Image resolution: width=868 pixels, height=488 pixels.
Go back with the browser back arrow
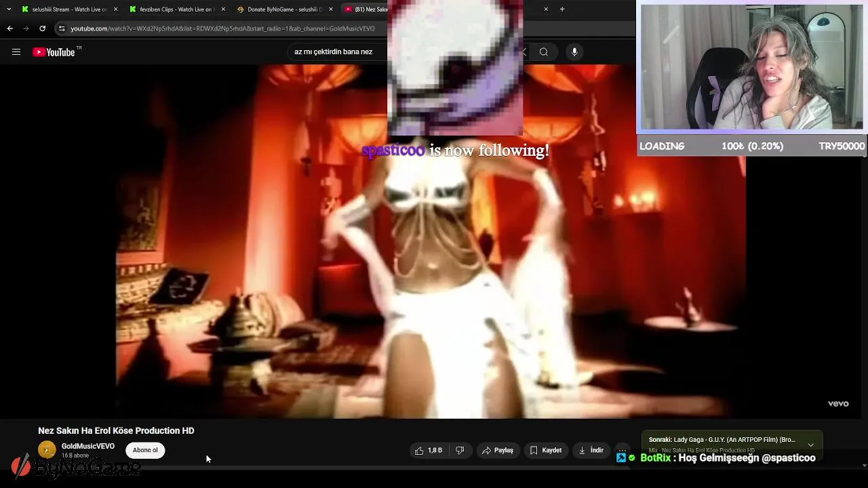point(9,28)
